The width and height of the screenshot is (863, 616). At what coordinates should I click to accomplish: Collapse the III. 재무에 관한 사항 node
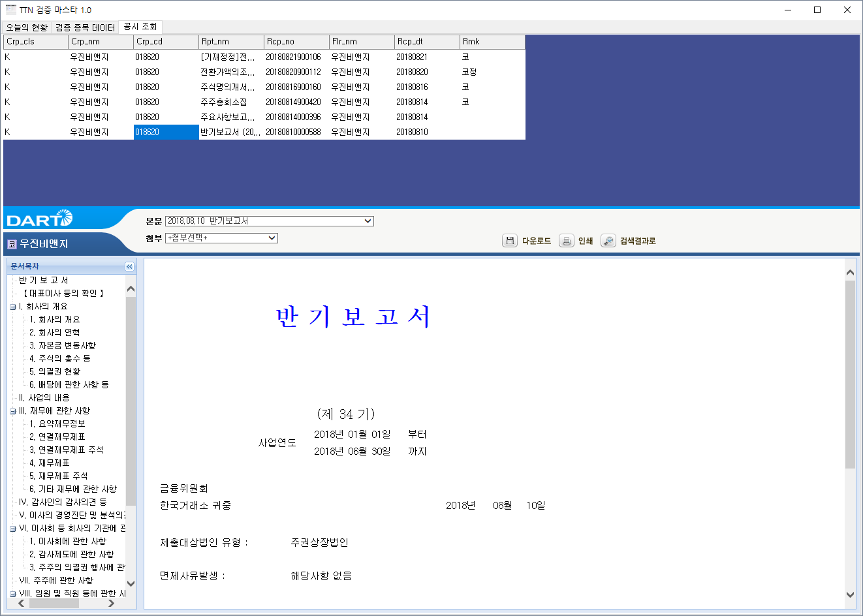[12, 411]
